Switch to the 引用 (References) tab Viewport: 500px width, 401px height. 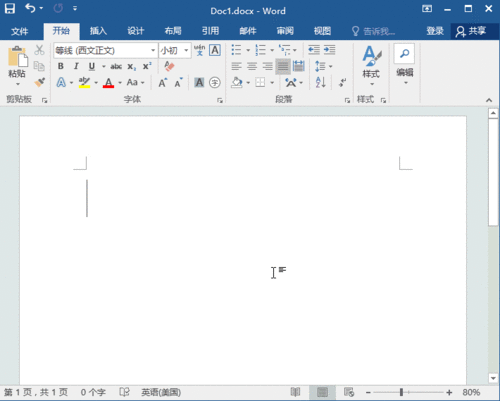(x=210, y=31)
